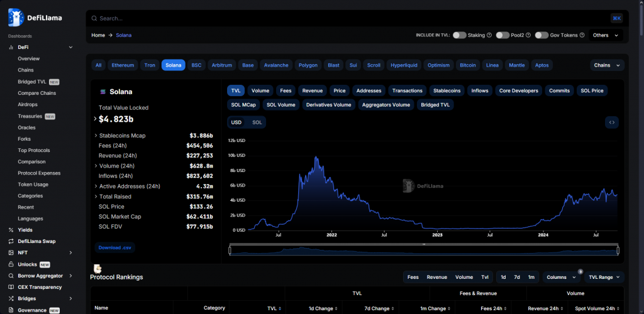Focus the Search input field
Image resolution: width=644 pixels, height=314 pixels.
[346, 18]
